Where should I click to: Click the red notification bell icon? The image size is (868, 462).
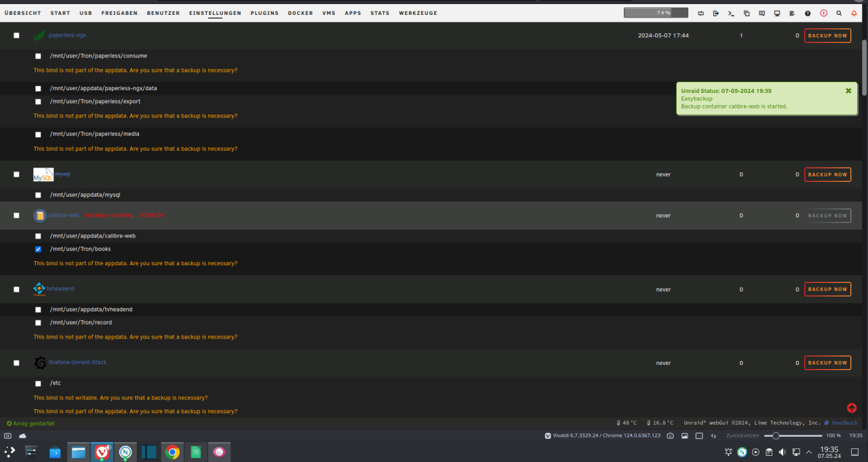click(854, 13)
